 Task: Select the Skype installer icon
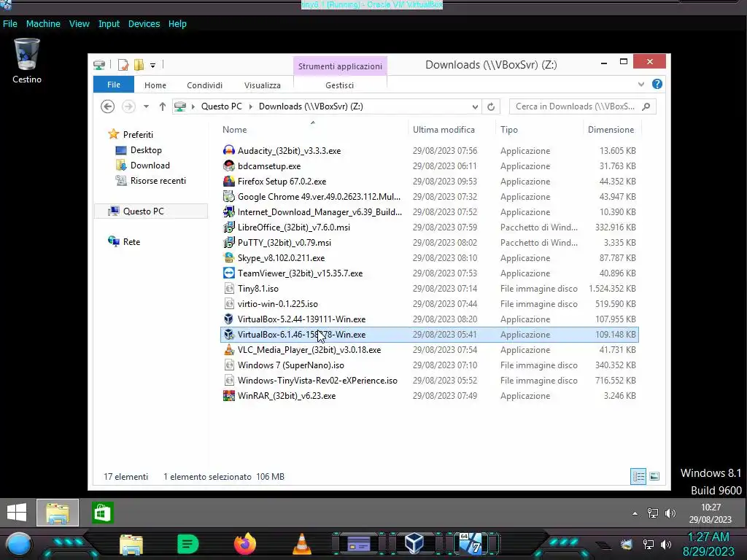point(228,257)
